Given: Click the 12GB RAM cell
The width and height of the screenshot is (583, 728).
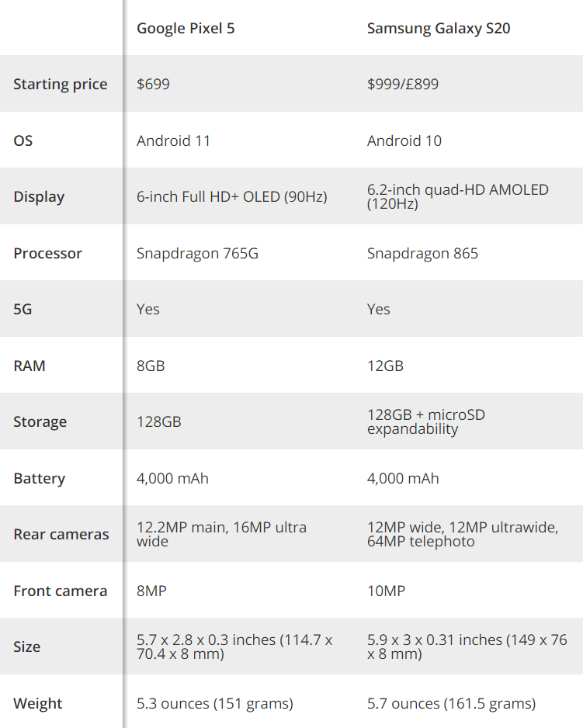Looking at the screenshot, I should click(x=385, y=366).
